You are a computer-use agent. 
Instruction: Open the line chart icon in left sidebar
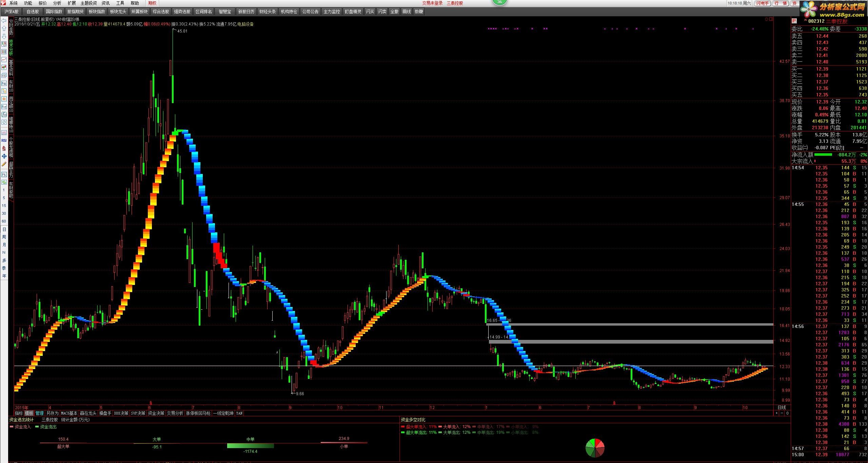(x=4, y=60)
